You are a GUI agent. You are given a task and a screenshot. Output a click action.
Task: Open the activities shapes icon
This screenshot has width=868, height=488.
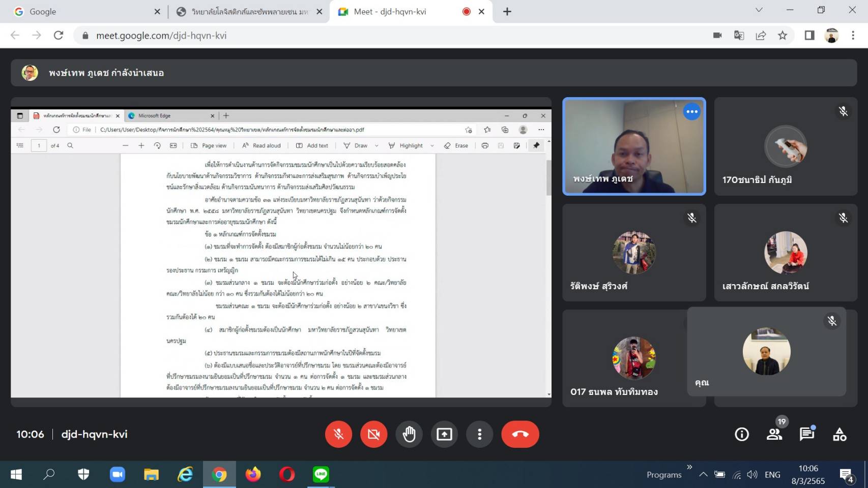coord(839,434)
